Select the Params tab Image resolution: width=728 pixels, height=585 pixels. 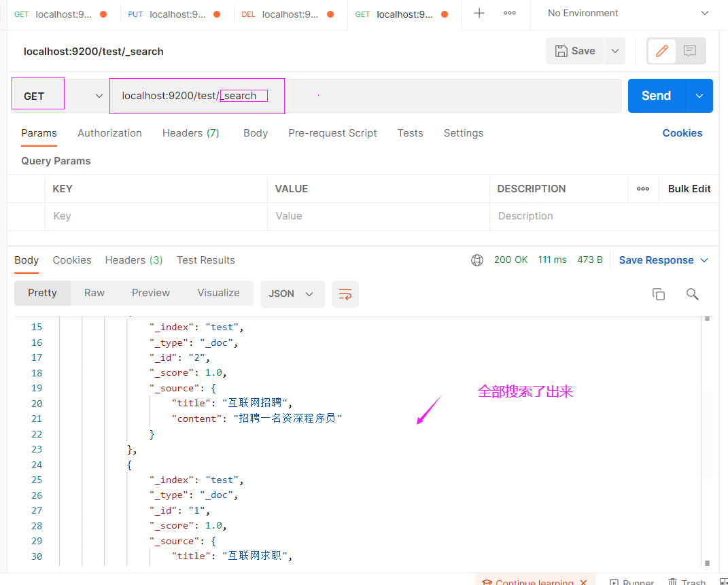point(39,133)
